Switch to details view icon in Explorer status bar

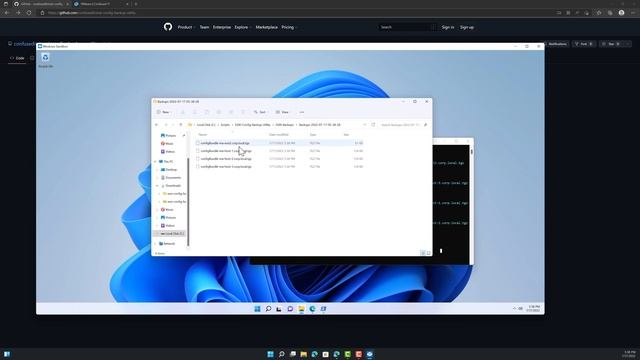(423, 253)
